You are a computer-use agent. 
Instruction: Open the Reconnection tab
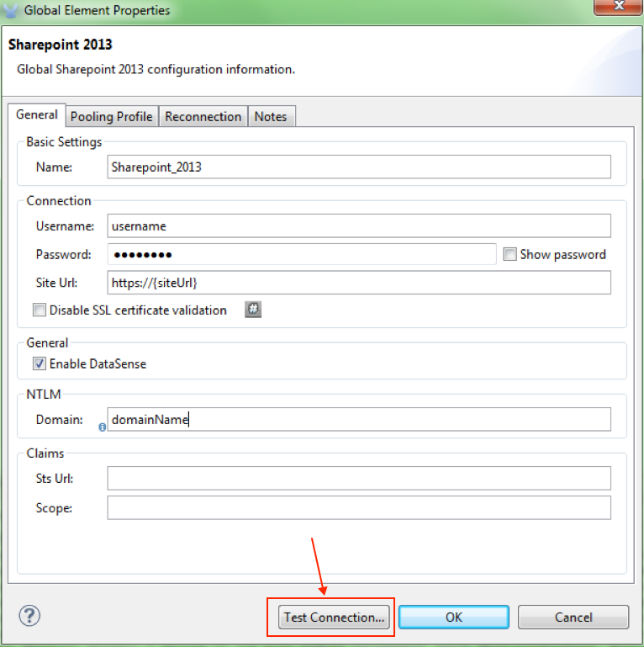click(x=203, y=116)
